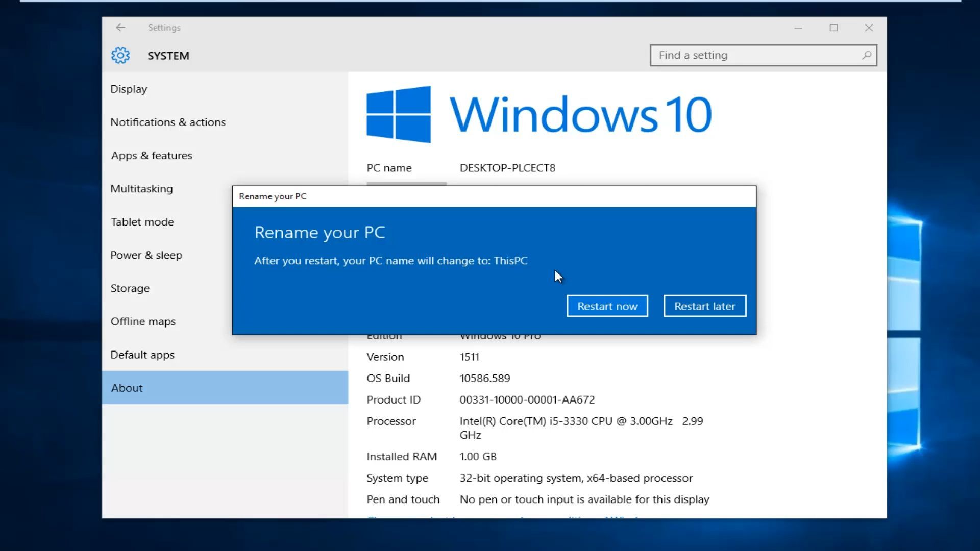Click Restart now button
980x551 pixels.
point(607,306)
